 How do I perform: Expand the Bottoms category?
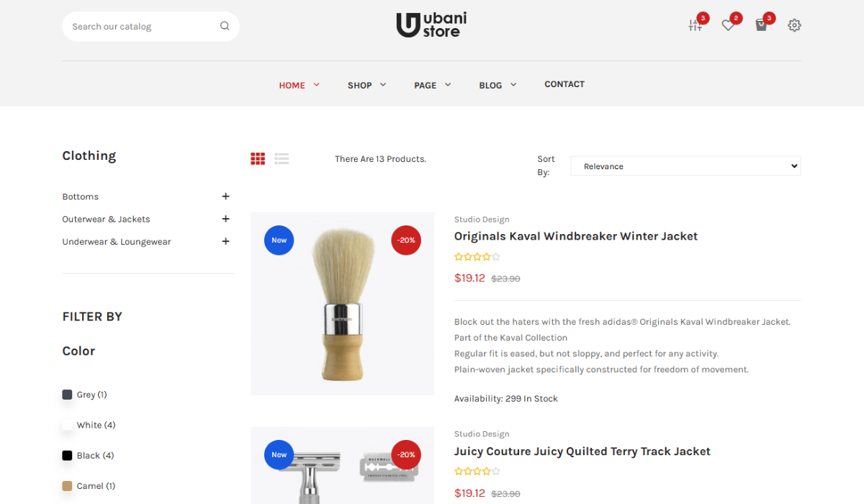click(225, 197)
